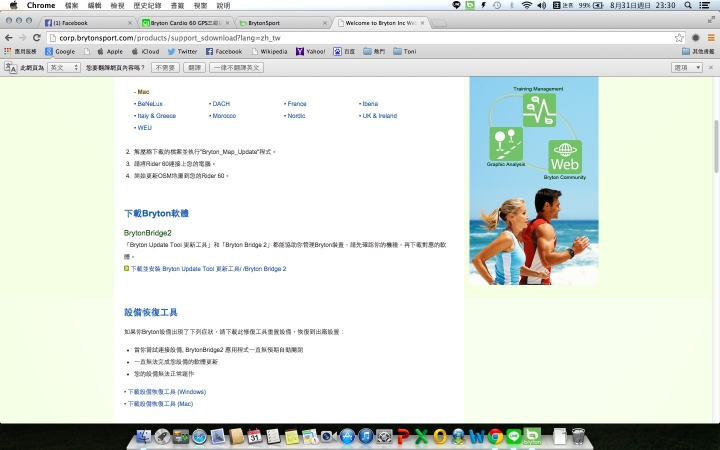The image size is (720, 450).
Task: Open iTunes from the Dock
Action: coord(366,436)
